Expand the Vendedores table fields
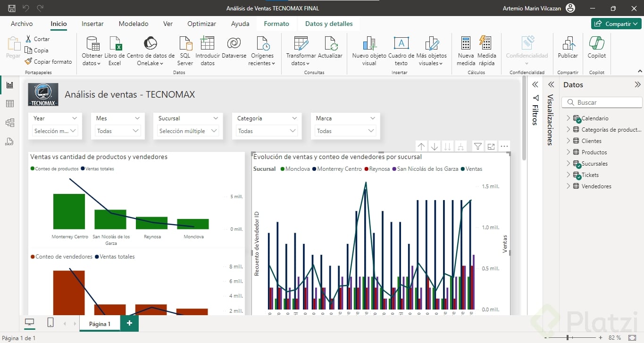Image resolution: width=644 pixels, height=343 pixels. tap(568, 186)
